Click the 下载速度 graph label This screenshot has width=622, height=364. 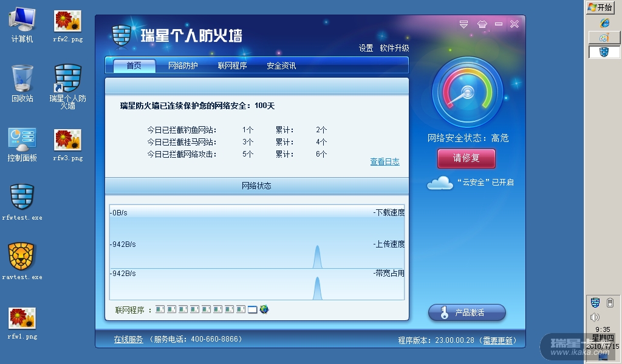coord(389,213)
